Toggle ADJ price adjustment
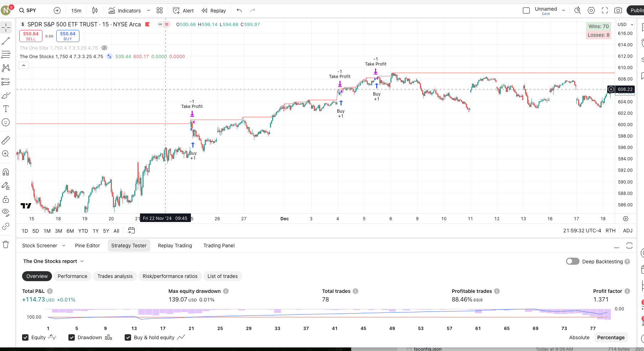The height and width of the screenshot is (351, 644). tap(628, 231)
